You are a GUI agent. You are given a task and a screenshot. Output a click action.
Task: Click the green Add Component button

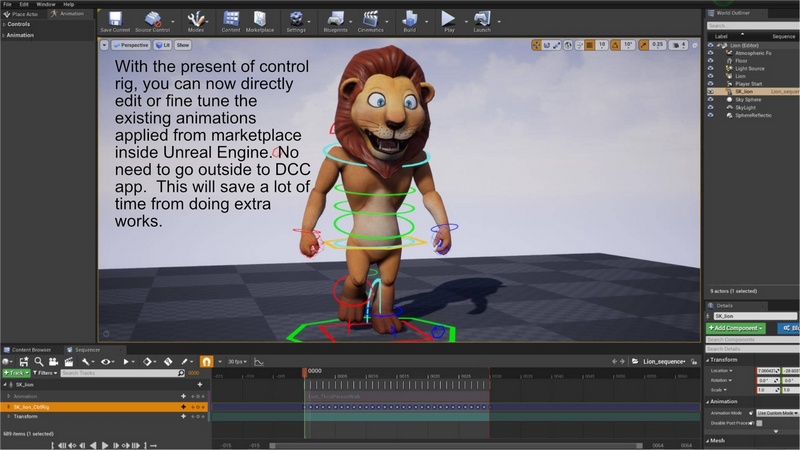(736, 328)
